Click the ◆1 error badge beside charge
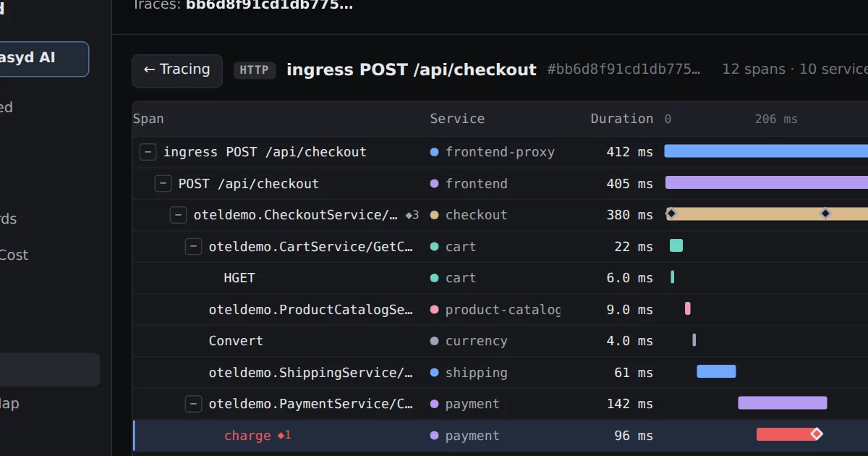The image size is (868, 456). (x=284, y=436)
